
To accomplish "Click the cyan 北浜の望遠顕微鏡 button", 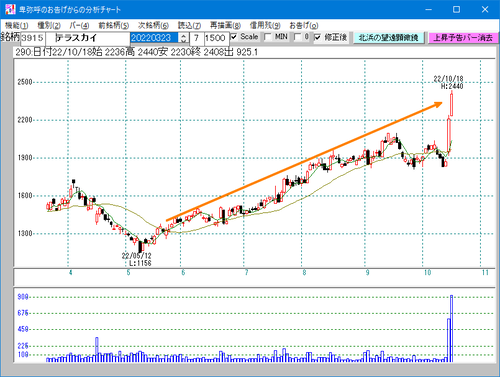I will click(x=388, y=38).
